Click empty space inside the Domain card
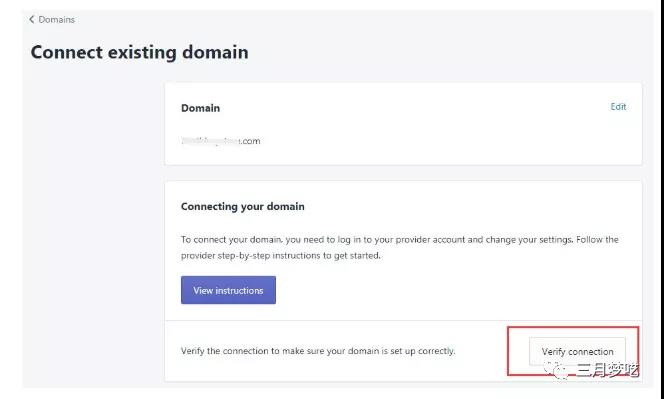This screenshot has height=399, width=664. coord(423,136)
